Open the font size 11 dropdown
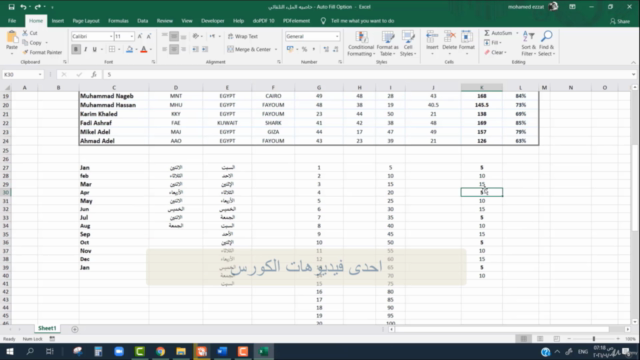 coord(131,36)
